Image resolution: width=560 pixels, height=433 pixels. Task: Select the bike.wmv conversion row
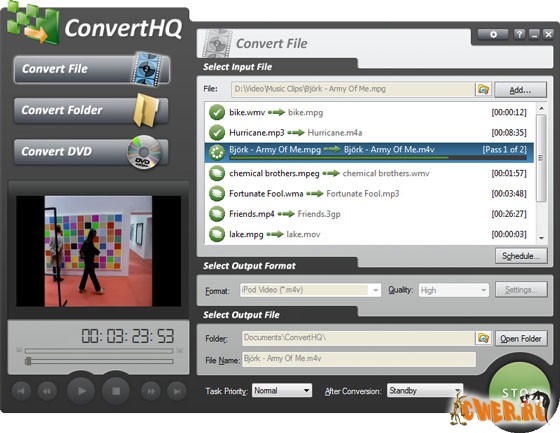[x=369, y=112]
